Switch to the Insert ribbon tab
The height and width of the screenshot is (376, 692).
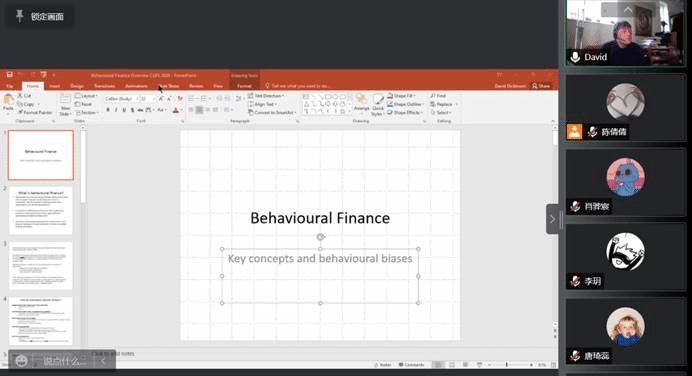[x=55, y=86]
